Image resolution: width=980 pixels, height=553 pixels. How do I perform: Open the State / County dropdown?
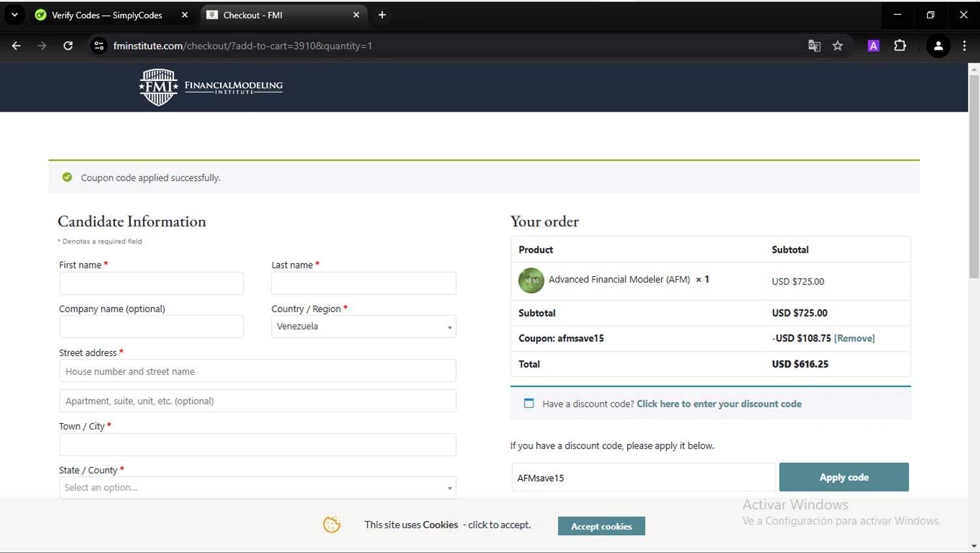coord(257,488)
